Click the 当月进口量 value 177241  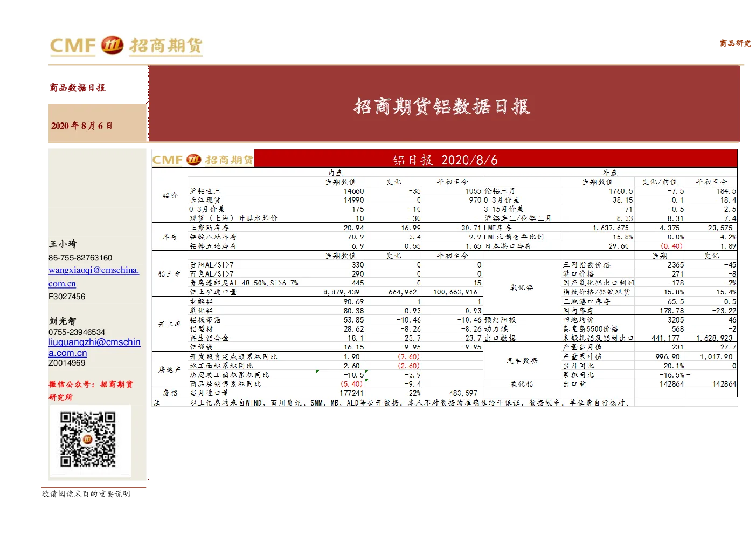click(x=351, y=393)
